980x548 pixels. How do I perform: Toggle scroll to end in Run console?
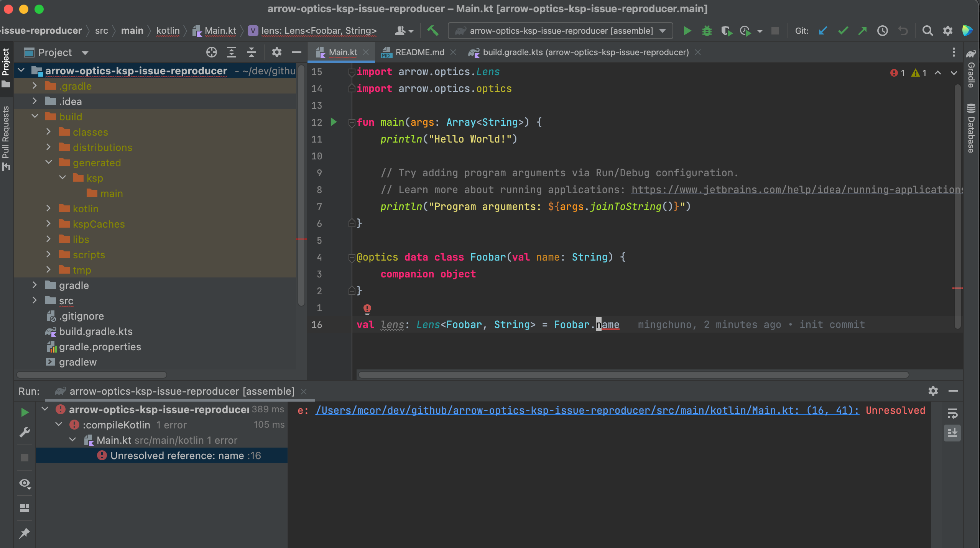(x=952, y=433)
